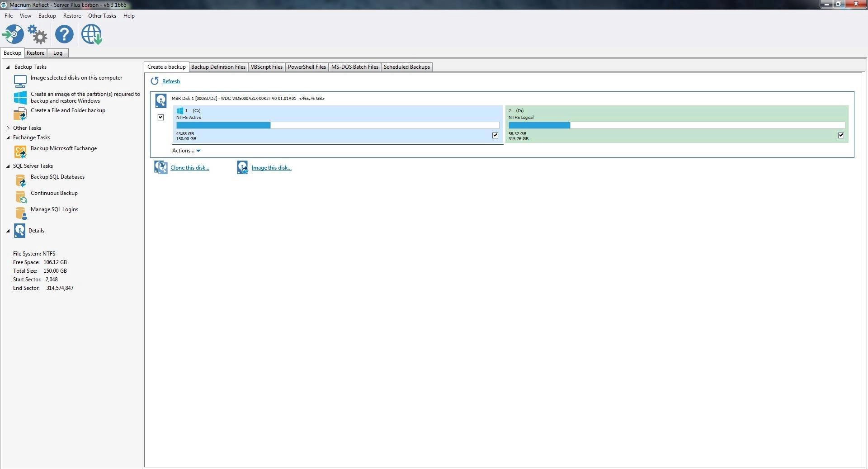Select the 2 - (D:) NTFS Logical partition
This screenshot has width=868, height=469.
677,124
